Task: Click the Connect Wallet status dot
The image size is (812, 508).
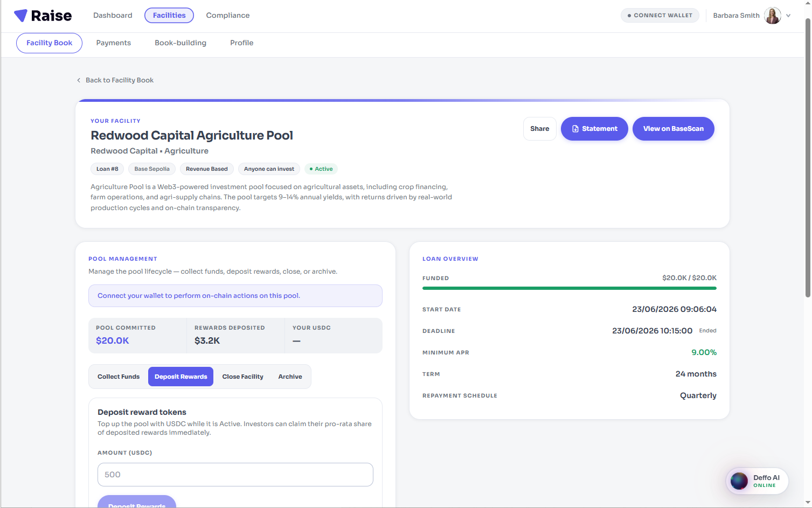Action: [x=629, y=16]
